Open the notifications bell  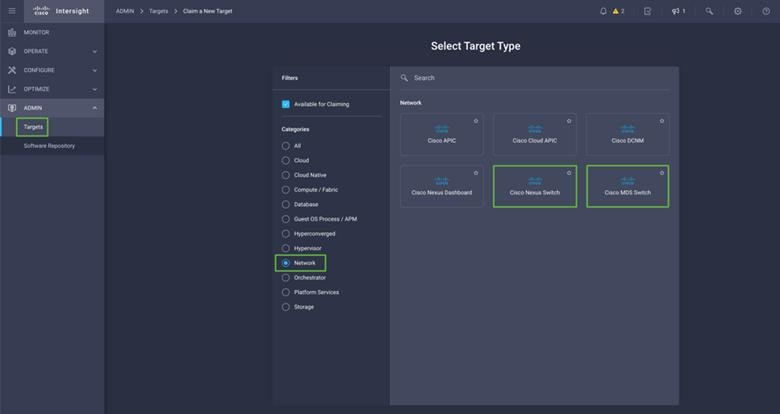pos(603,11)
